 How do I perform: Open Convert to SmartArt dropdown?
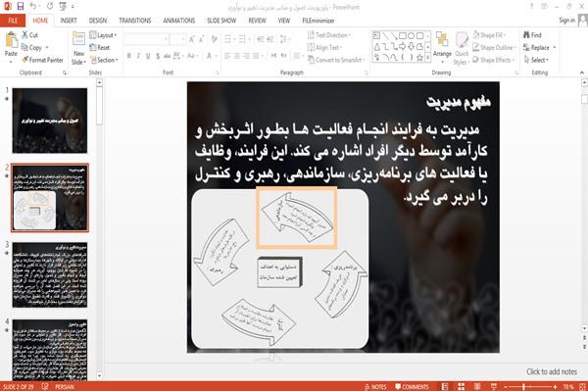[x=336, y=60]
